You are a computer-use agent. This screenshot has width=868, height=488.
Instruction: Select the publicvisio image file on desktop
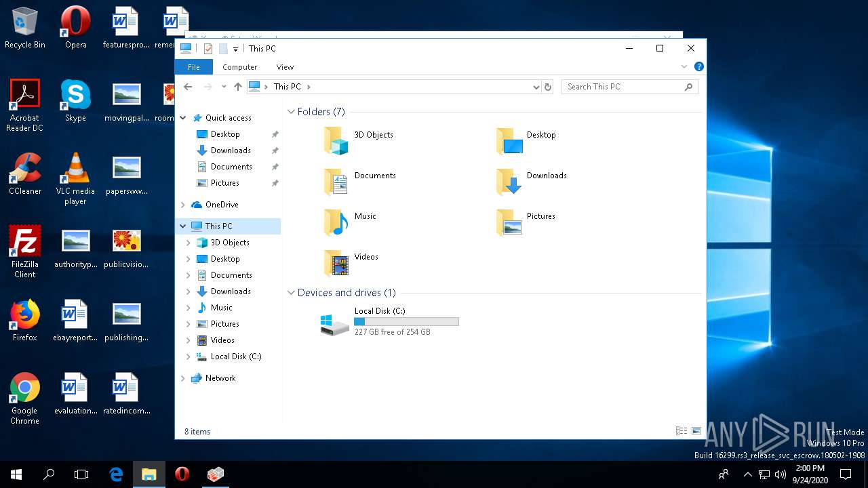tap(126, 247)
